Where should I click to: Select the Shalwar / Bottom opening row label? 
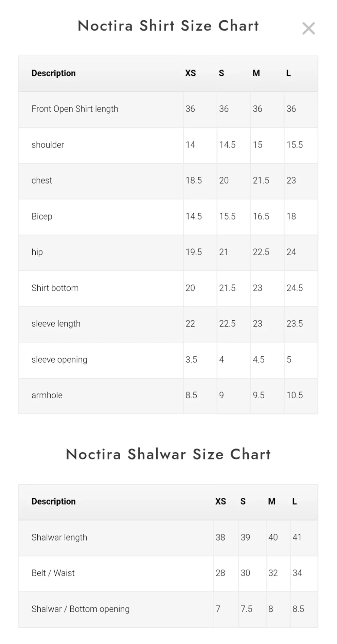81,609
